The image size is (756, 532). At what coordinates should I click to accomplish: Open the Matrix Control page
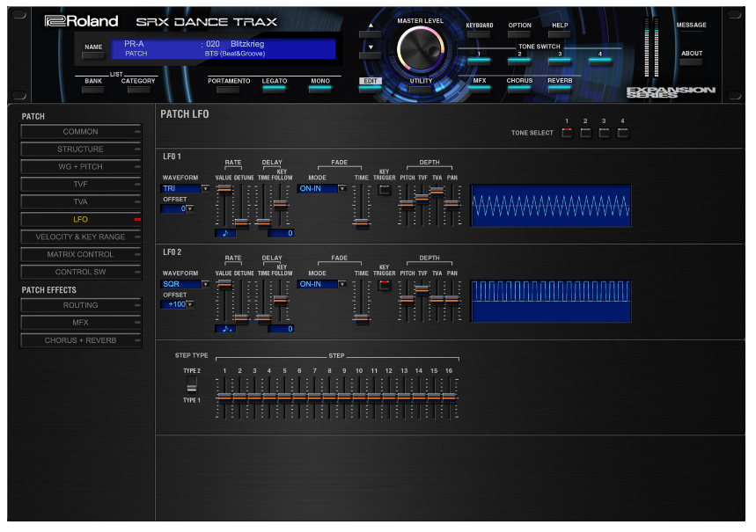pyautogui.click(x=80, y=254)
